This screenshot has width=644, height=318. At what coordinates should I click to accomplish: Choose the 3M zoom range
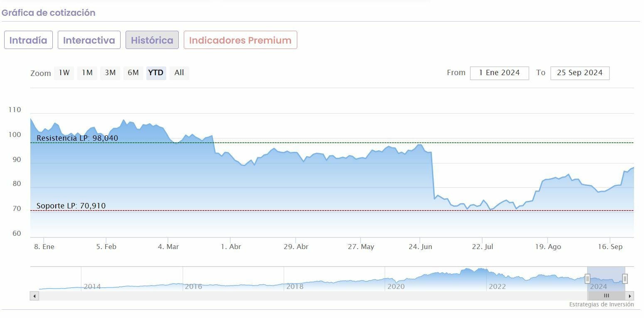[x=110, y=73]
